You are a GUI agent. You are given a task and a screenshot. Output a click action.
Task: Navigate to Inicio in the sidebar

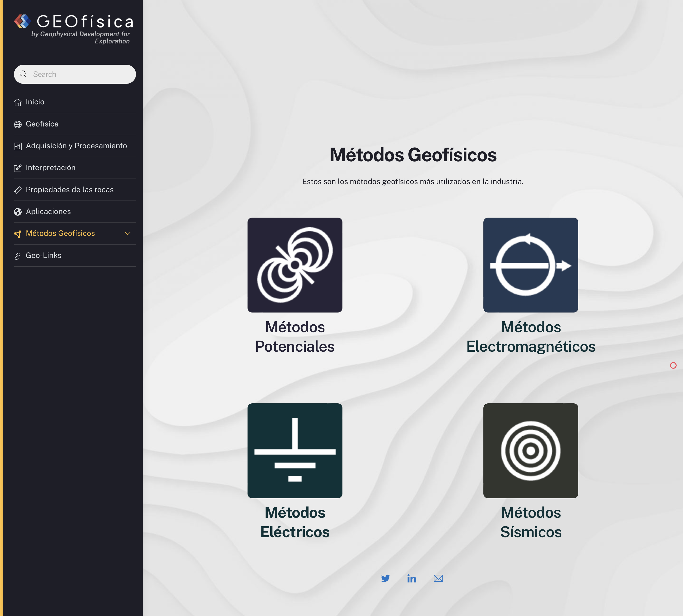pos(35,102)
